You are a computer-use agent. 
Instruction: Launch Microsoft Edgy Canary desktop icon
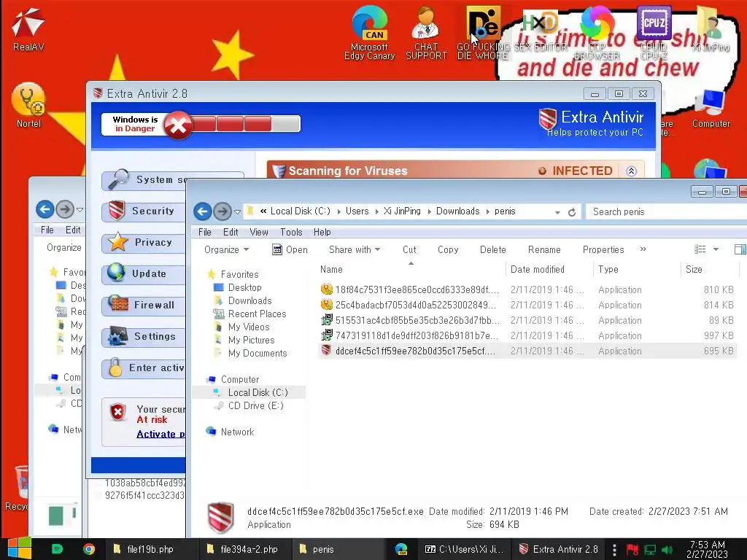(370, 32)
